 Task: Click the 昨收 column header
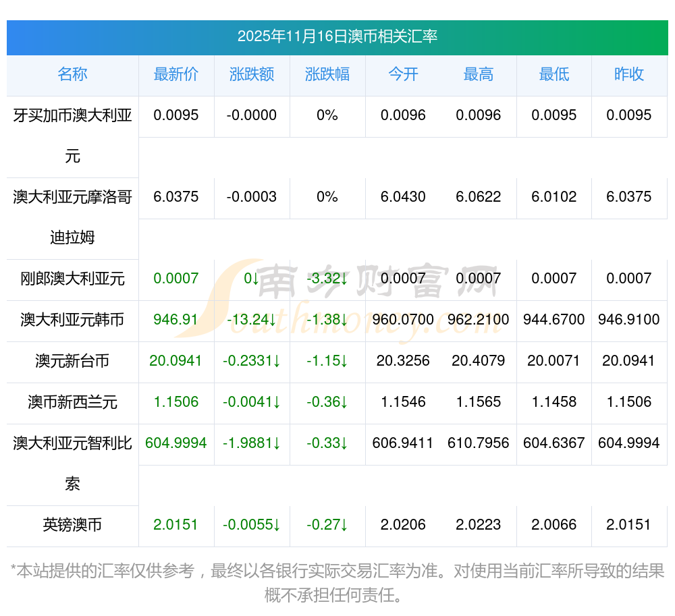(x=629, y=75)
